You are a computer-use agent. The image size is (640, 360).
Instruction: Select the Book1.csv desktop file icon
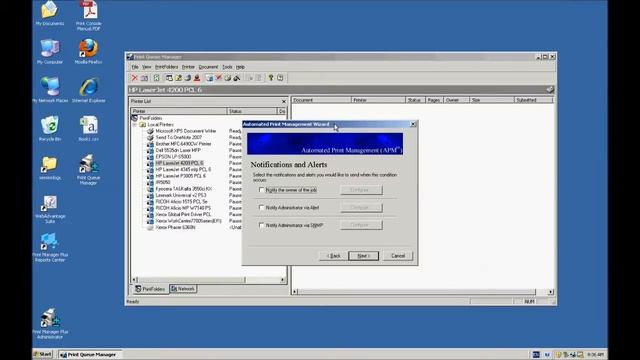click(89, 128)
